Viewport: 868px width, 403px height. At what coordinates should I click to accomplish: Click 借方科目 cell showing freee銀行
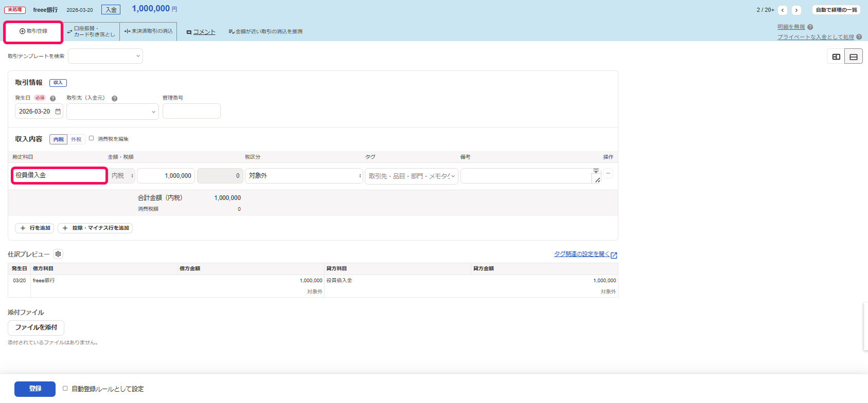(x=44, y=281)
